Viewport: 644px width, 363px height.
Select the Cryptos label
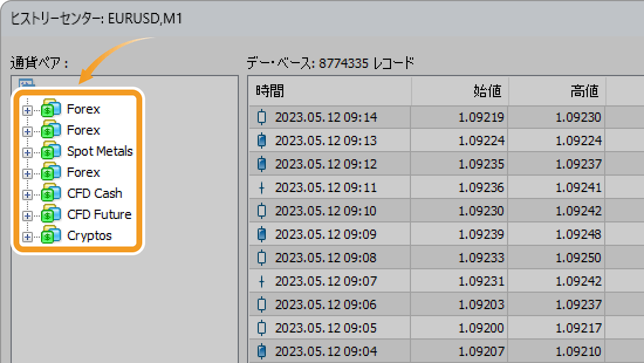point(89,236)
